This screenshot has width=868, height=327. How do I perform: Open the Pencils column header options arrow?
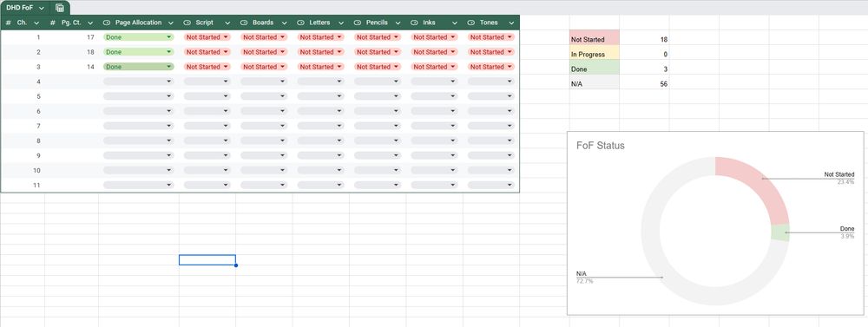(398, 23)
